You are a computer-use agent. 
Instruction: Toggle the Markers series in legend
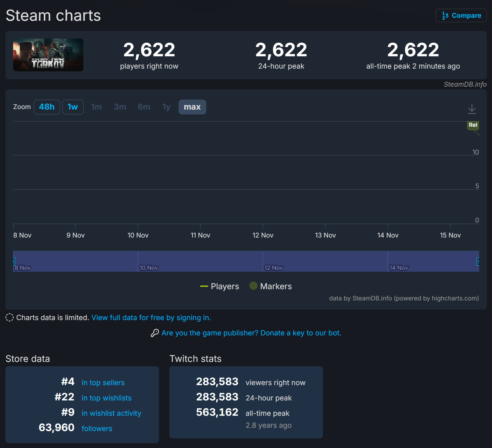pyautogui.click(x=270, y=286)
